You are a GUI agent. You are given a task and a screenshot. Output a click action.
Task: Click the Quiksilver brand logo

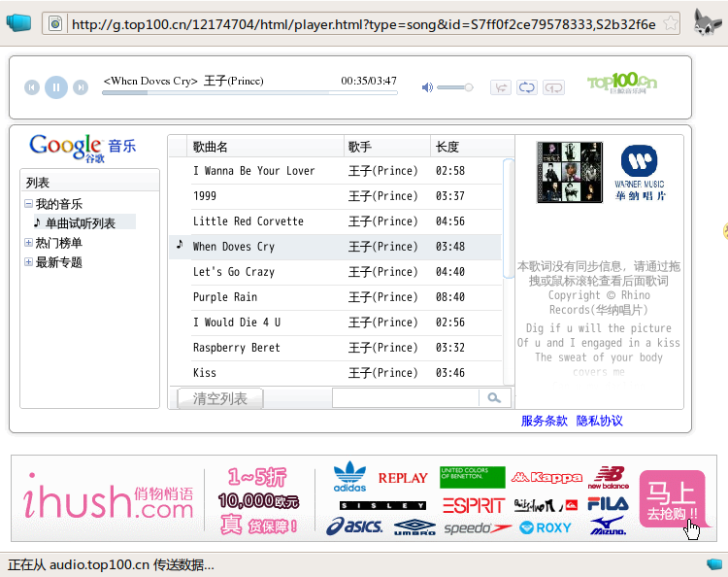click(x=546, y=505)
